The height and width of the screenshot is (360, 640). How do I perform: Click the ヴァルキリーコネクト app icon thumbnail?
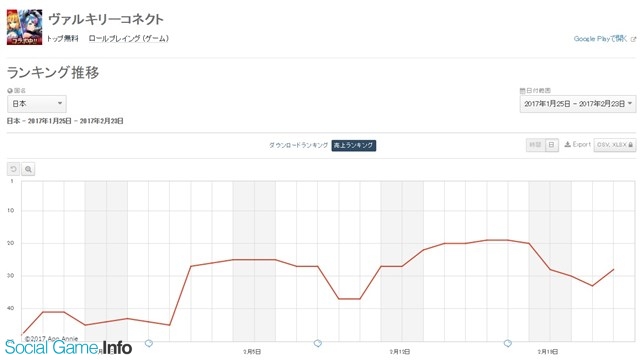click(24, 27)
